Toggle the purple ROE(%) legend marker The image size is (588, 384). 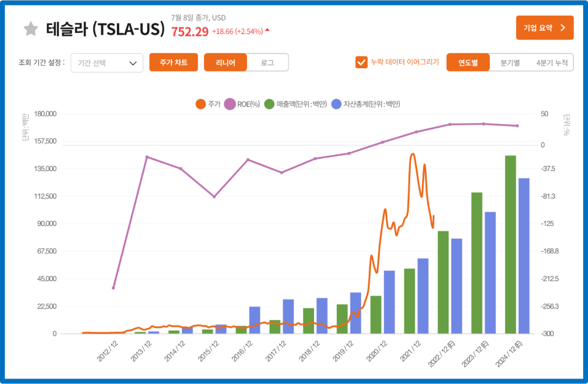click(230, 104)
